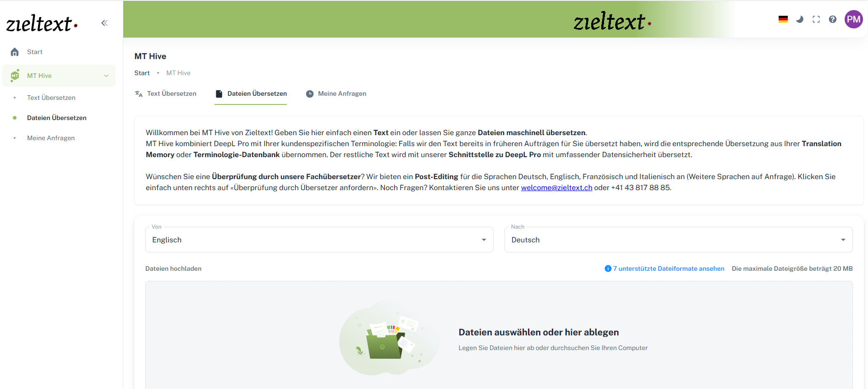
Task: Enter fullscreen mode via brackets icon
Action: pyautogui.click(x=816, y=19)
